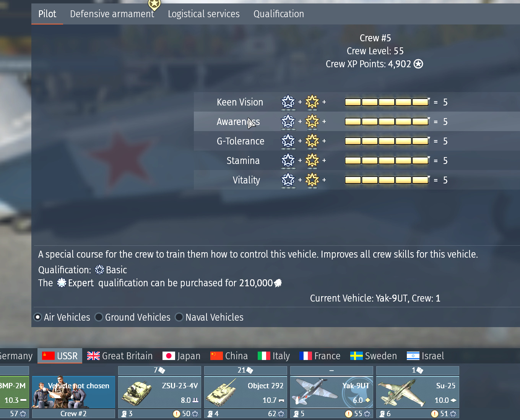Switch to the Great Britain nation tab
Screen dimensions: 520x420
point(120,356)
